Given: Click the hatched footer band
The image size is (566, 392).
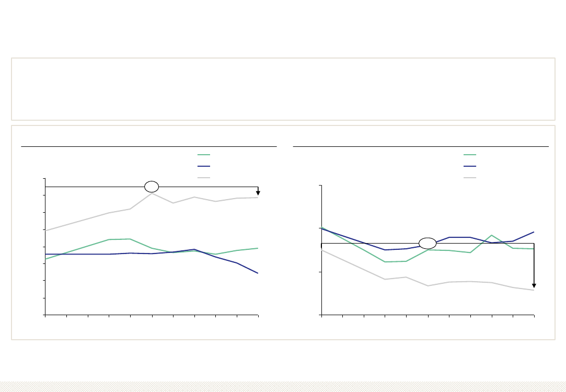Looking at the screenshot, I should pos(283,387).
